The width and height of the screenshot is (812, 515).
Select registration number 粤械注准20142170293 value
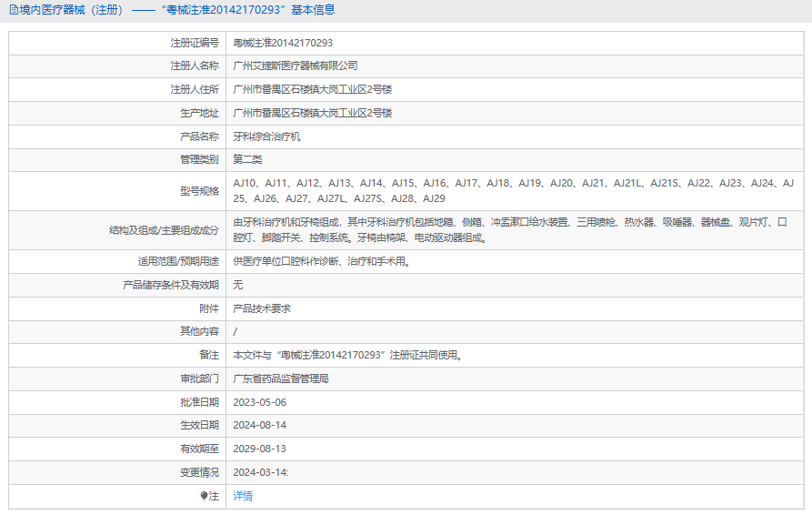tap(283, 43)
